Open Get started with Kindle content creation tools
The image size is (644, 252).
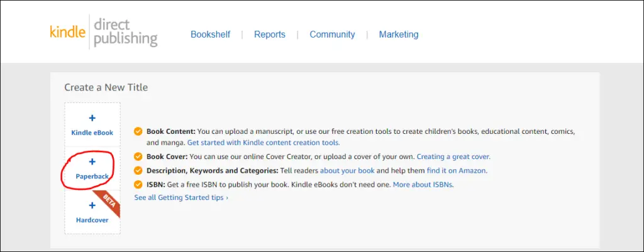click(264, 143)
